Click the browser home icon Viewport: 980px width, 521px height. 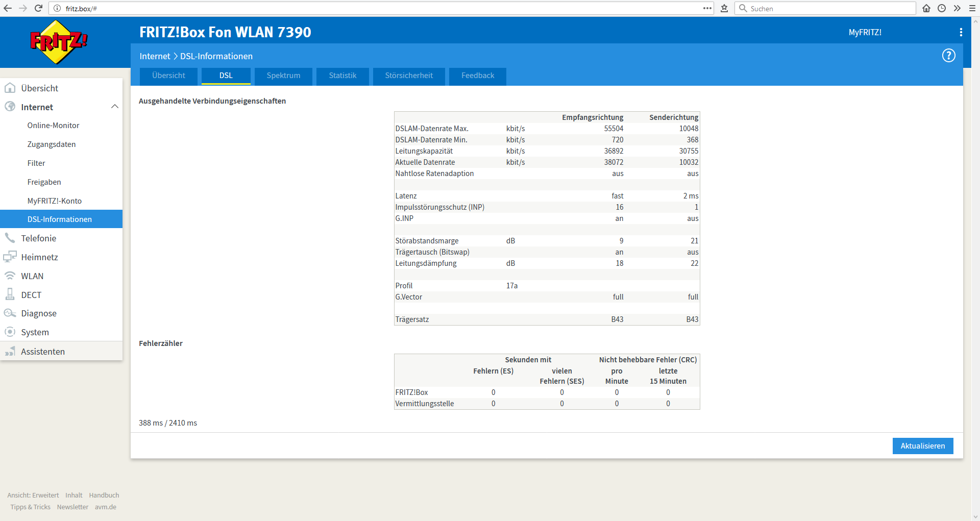click(926, 8)
